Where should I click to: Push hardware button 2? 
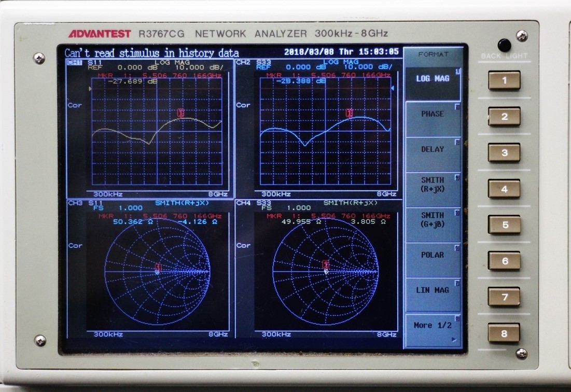coord(504,117)
